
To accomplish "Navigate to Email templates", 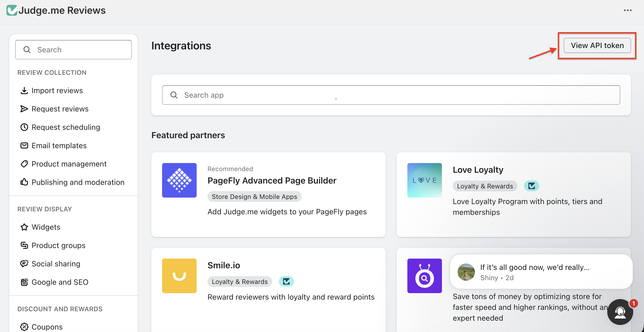I will pyautogui.click(x=59, y=145).
